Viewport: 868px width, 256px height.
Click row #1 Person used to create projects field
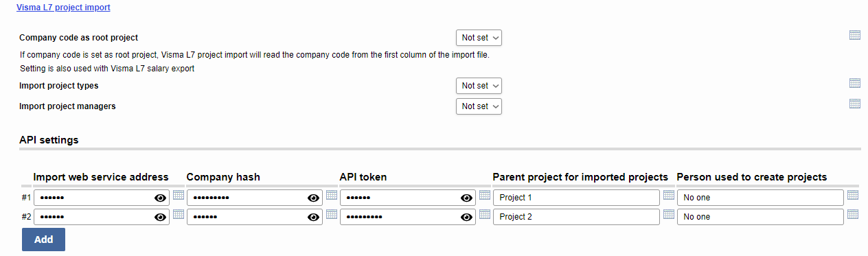pyautogui.click(x=760, y=198)
